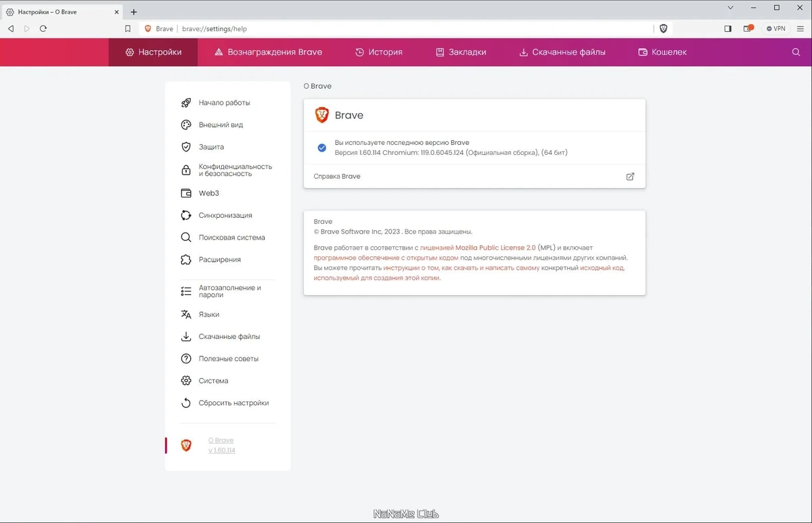Open a new tab with plus button
The image size is (812, 523).
coord(134,12)
